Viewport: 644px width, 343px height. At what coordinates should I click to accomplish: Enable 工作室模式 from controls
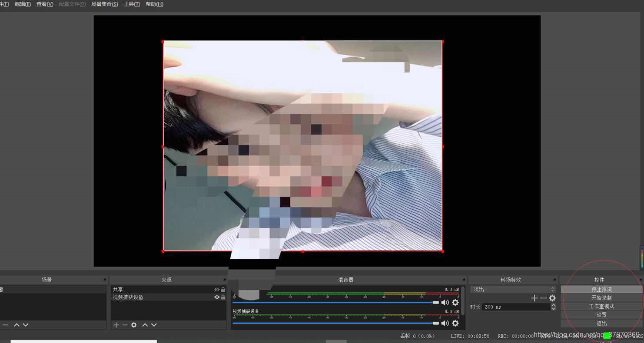[x=601, y=307]
